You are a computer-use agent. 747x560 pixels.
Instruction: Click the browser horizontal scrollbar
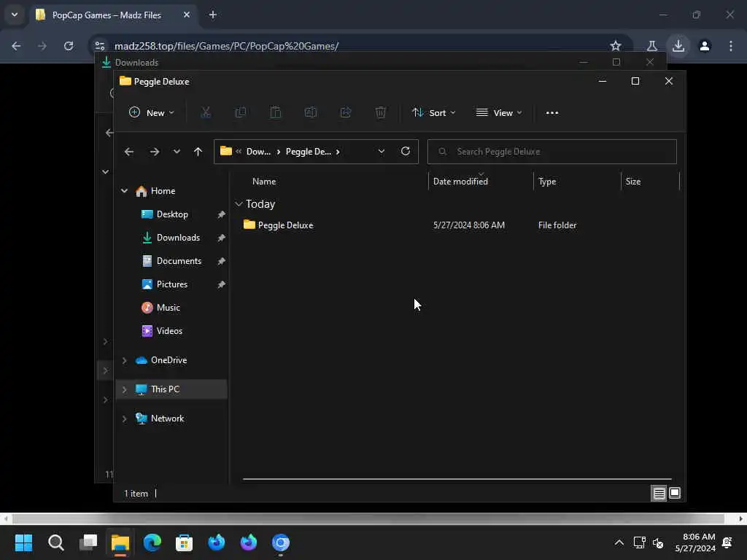pyautogui.click(x=368, y=518)
